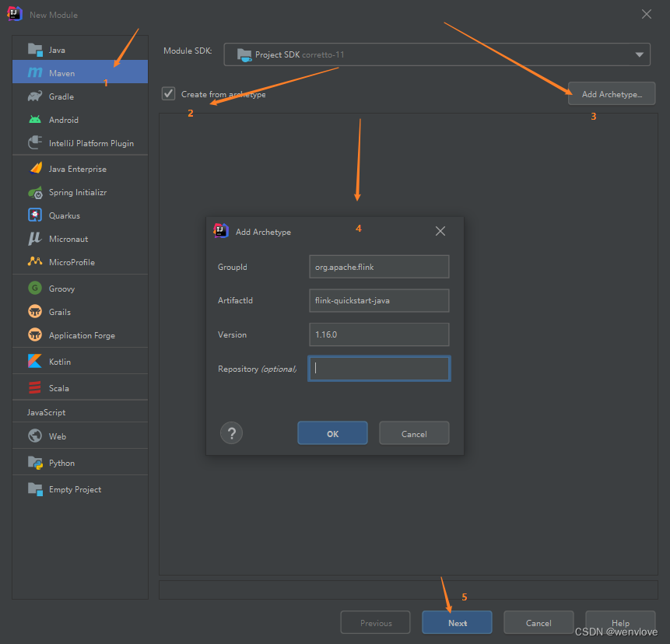This screenshot has height=644, width=670.
Task: Select Web label in list
Action: coord(58,436)
